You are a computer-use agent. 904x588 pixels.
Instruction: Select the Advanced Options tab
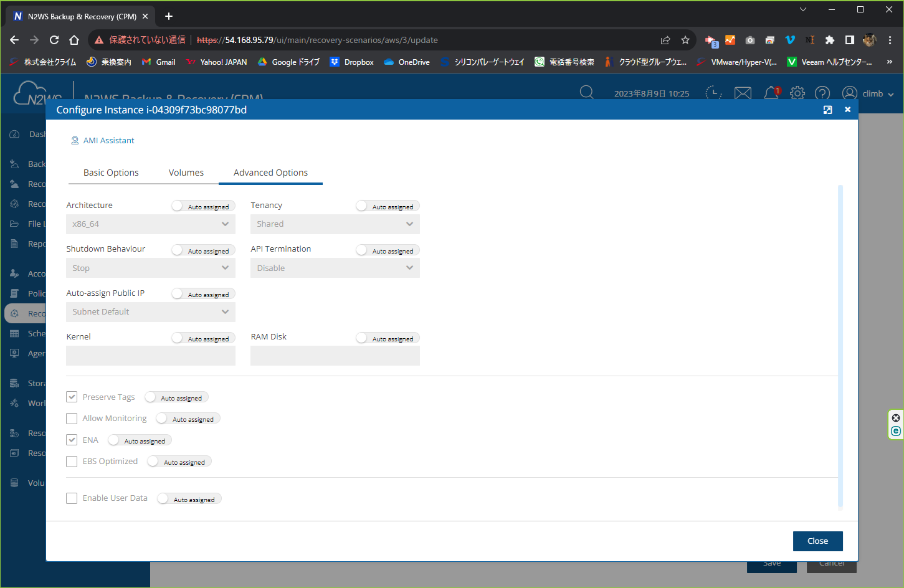coord(270,173)
